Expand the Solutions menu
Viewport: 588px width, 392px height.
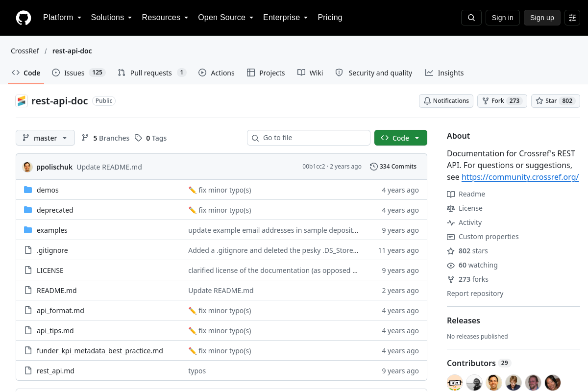click(111, 18)
